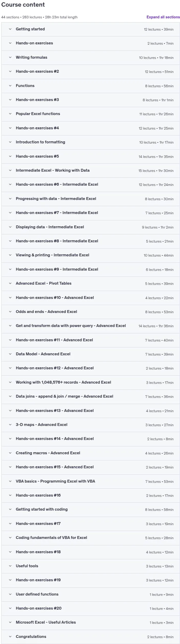Open Intermediate Excel - Working with Data section
The image size is (180, 644).
pyautogui.click(x=91, y=170)
